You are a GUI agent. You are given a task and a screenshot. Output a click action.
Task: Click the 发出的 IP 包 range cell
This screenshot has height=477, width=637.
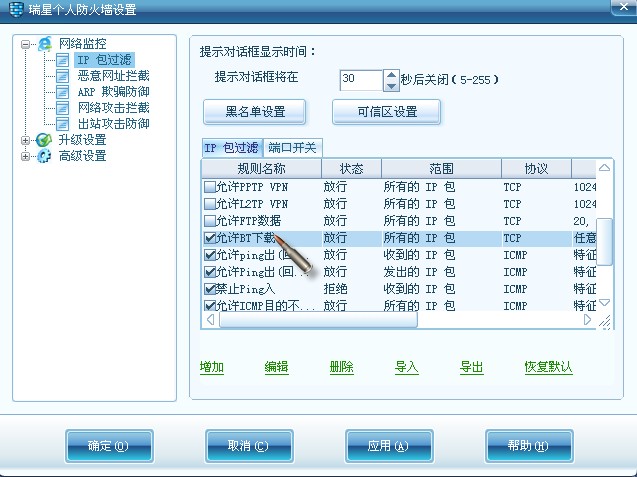[419, 272]
